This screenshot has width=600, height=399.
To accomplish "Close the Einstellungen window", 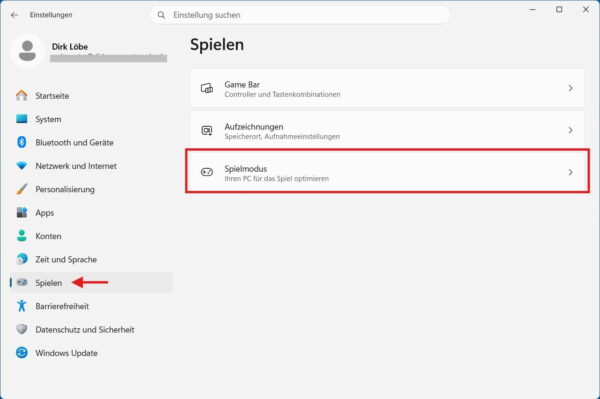I will click(585, 9).
